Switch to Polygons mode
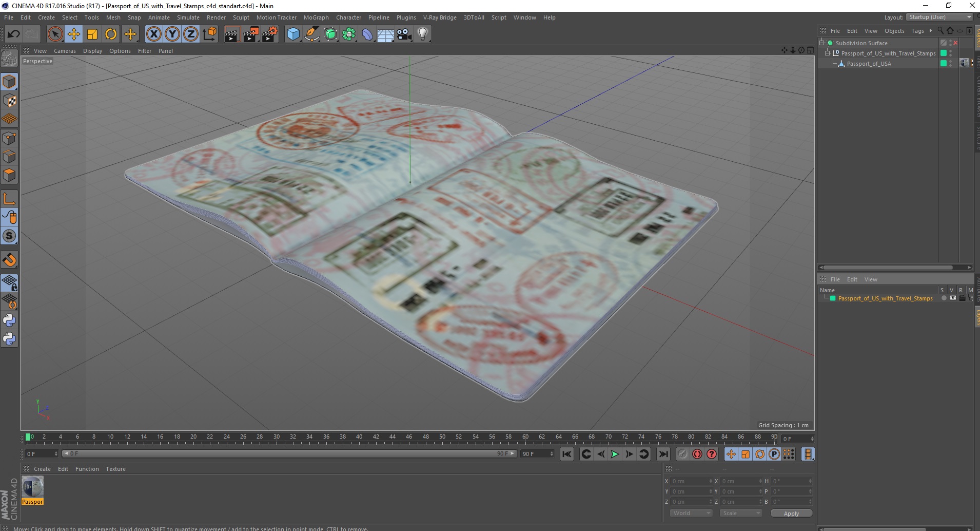This screenshot has width=980, height=531. click(x=9, y=175)
